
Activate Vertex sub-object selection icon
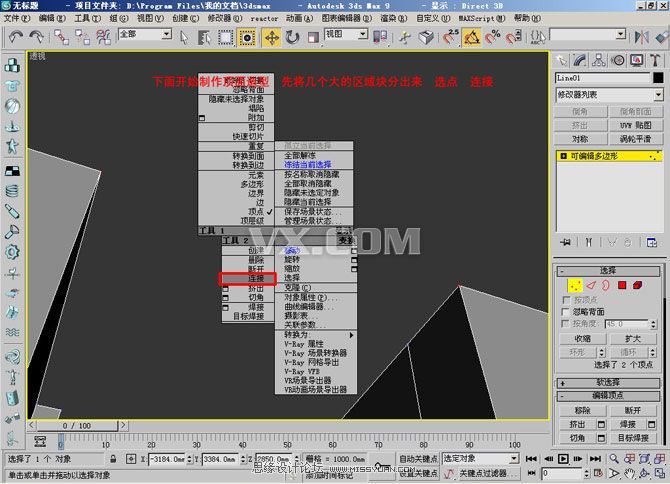[575, 285]
